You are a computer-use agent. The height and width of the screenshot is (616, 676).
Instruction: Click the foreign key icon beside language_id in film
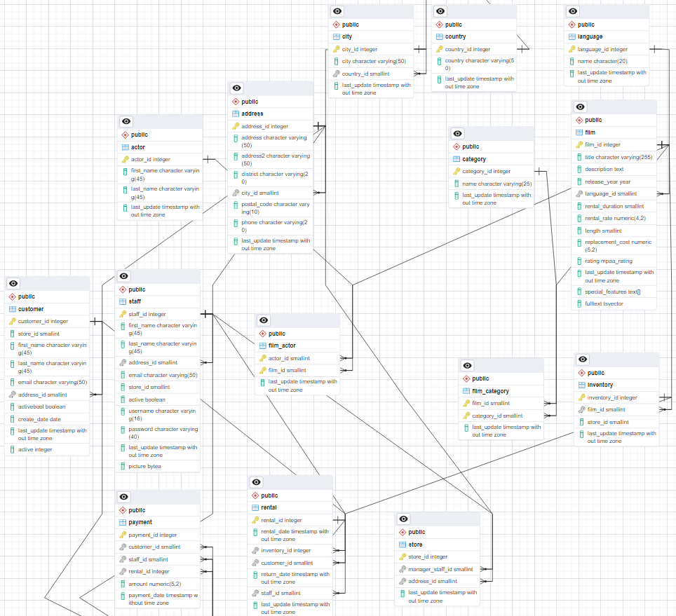pyautogui.click(x=580, y=193)
